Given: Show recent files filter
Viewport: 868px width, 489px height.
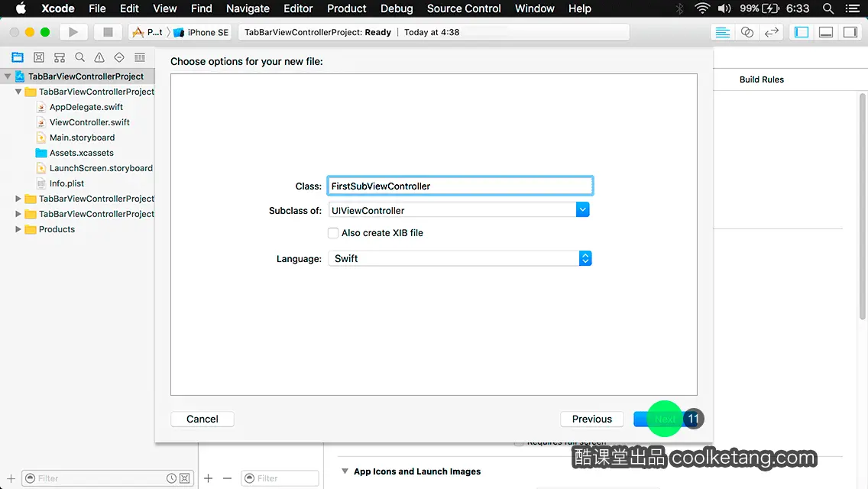Looking at the screenshot, I should (172, 478).
